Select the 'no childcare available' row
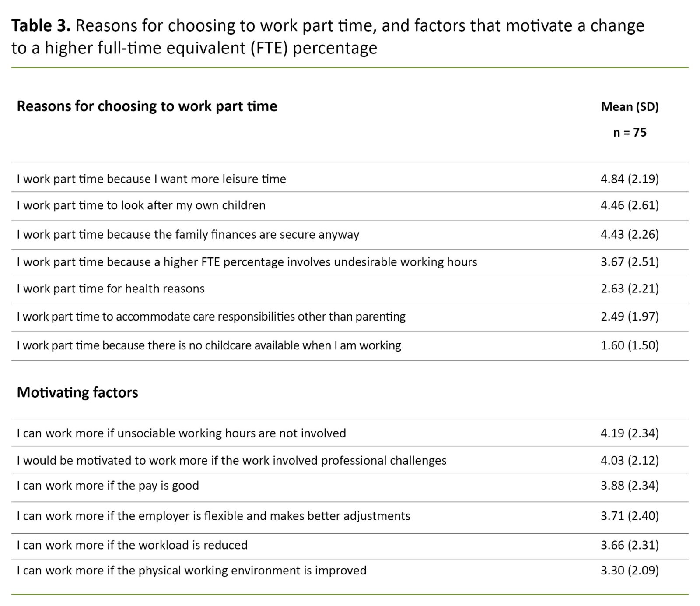 coord(209,345)
